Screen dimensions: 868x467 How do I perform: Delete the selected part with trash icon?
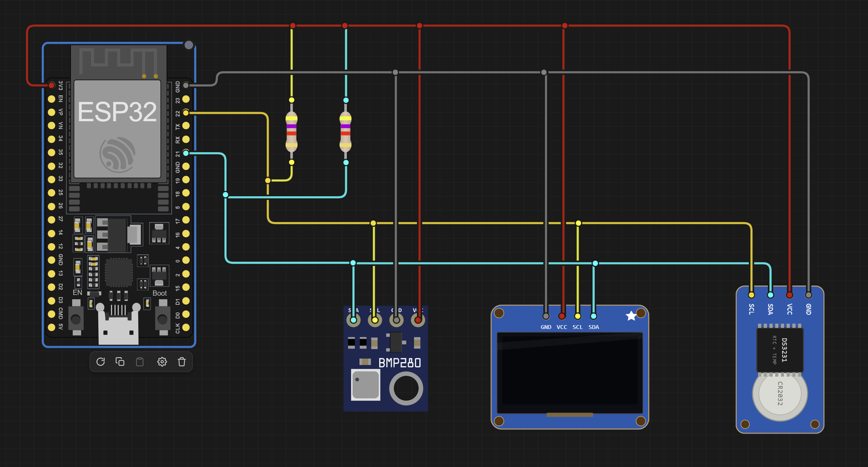(x=182, y=362)
